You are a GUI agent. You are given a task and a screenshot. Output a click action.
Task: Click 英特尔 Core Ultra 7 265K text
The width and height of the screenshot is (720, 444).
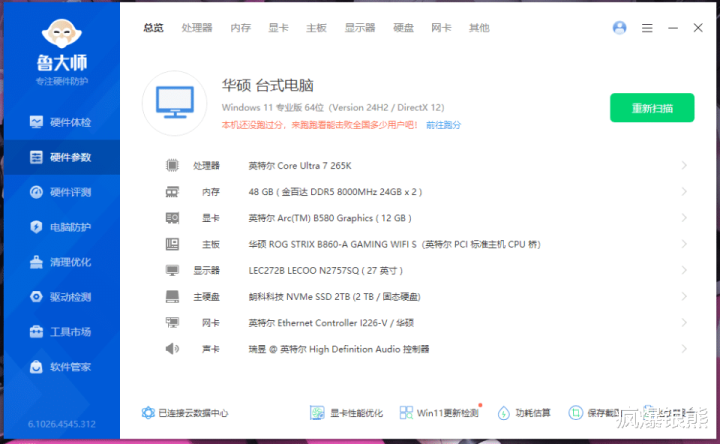click(x=300, y=166)
